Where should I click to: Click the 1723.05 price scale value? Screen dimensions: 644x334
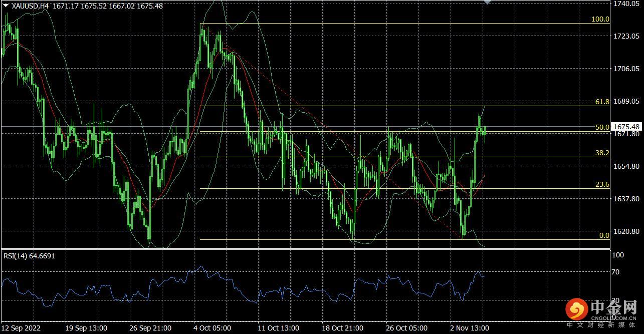[626, 36]
